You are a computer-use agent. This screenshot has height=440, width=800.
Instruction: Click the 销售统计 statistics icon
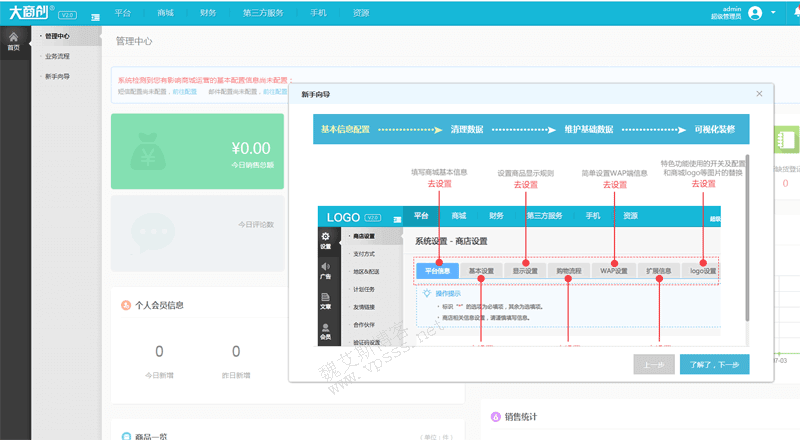point(494,417)
